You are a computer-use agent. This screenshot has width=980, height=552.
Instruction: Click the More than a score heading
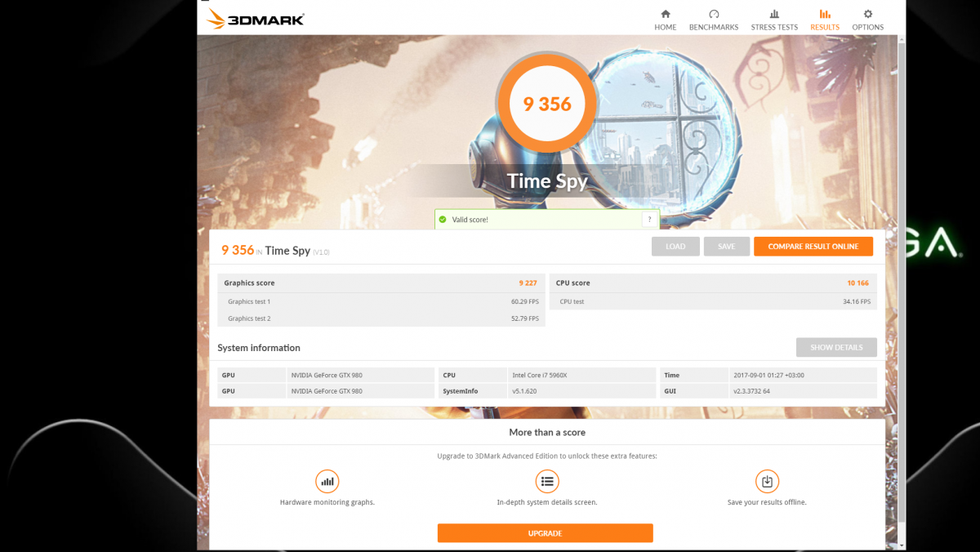(x=547, y=433)
